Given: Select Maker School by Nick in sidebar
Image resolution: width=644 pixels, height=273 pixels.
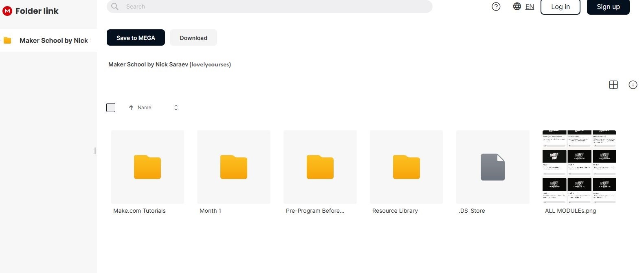Looking at the screenshot, I should pos(53,40).
